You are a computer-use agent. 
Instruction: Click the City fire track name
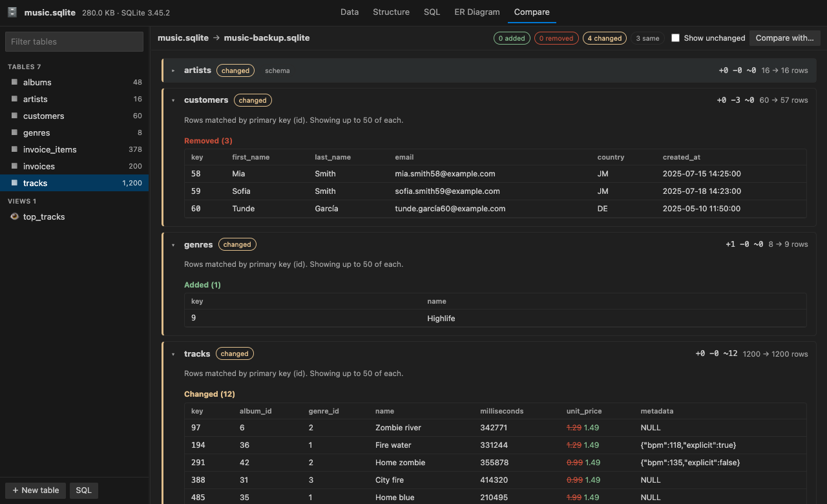click(x=390, y=480)
